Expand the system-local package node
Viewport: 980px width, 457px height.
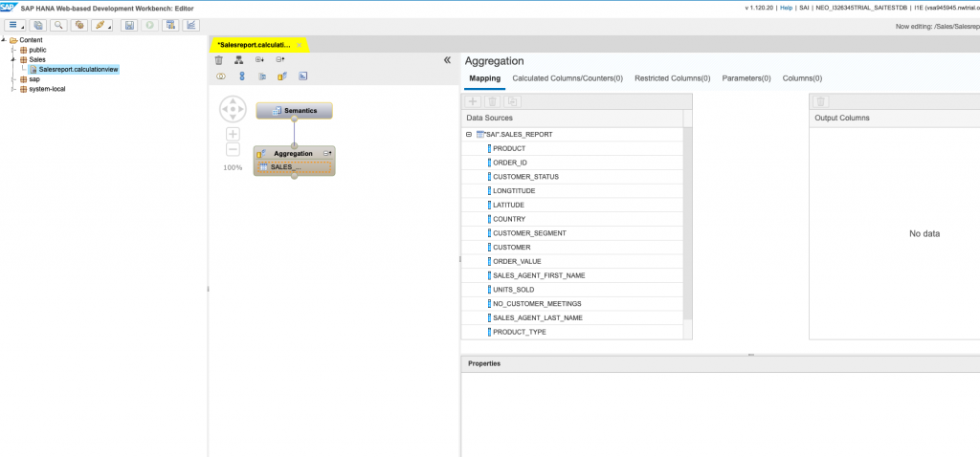click(13, 89)
